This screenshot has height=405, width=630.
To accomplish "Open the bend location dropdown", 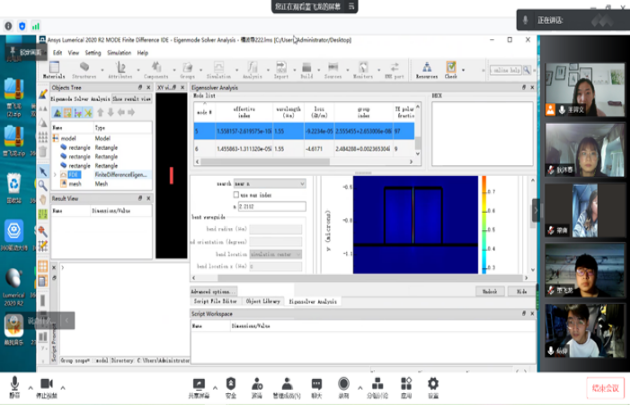I will tap(275, 254).
